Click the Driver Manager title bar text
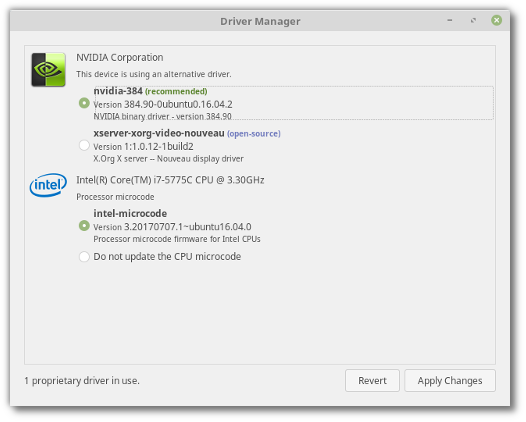 [x=260, y=21]
